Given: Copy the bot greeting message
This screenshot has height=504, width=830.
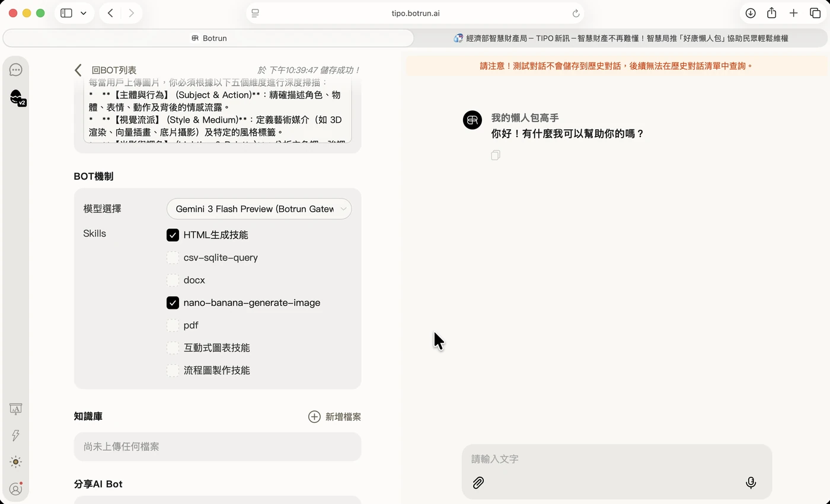Looking at the screenshot, I should coord(496,155).
